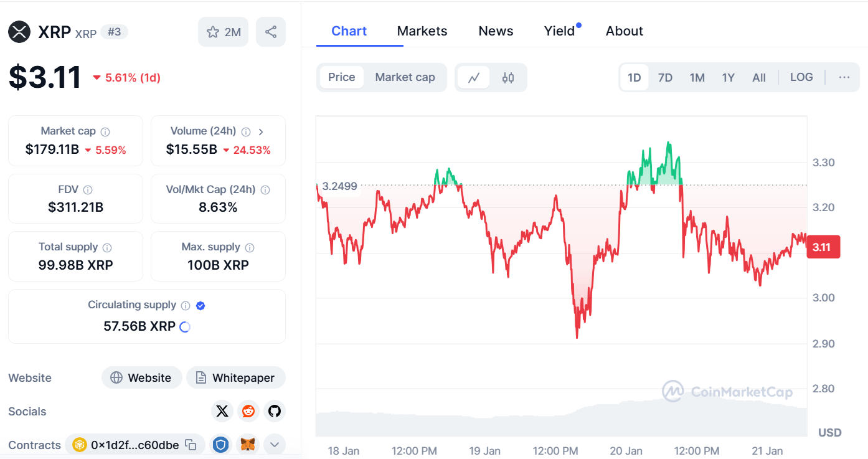Image resolution: width=868 pixels, height=459 pixels.
Task: Click the 99.98B XRP total supply
Action: tap(75, 265)
